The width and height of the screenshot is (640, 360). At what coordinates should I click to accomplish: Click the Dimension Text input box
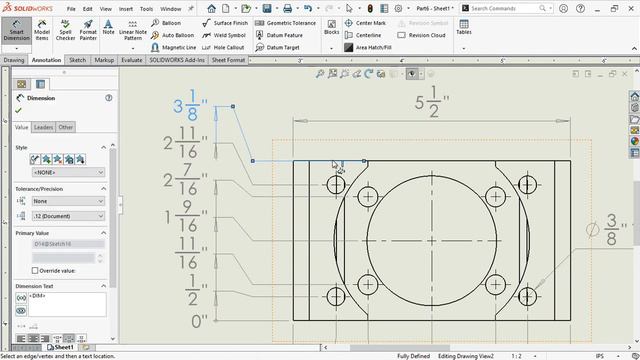tap(67, 304)
